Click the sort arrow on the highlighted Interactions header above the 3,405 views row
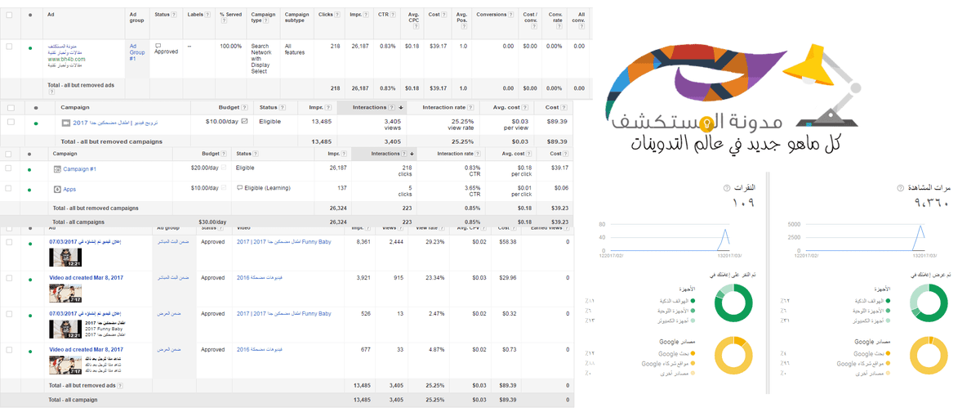This screenshot has height=408, width=980. 401,107
